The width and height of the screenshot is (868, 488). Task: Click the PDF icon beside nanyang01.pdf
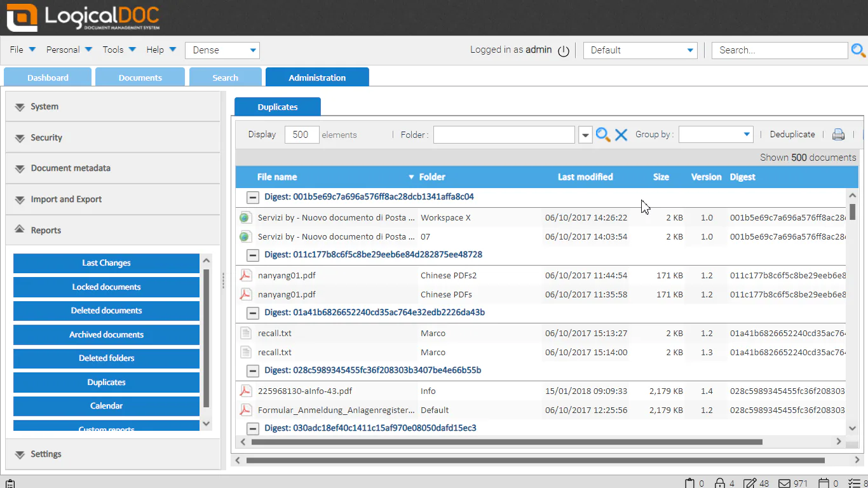246,275
